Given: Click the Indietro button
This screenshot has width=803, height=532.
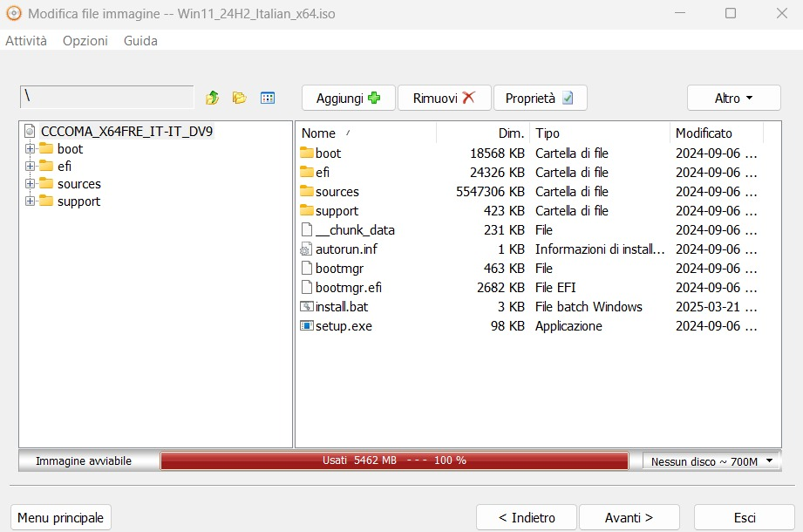Looking at the screenshot, I should coord(527,518).
